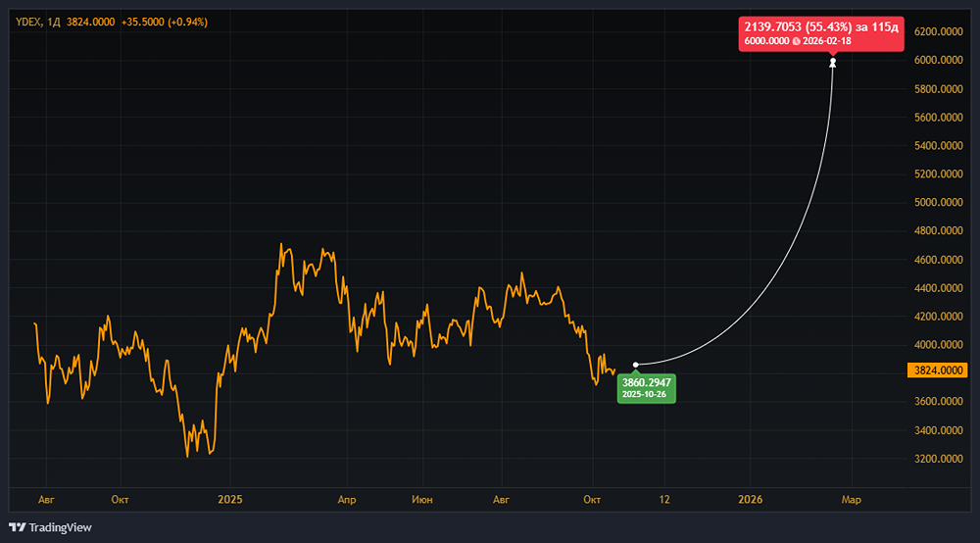Click the 5200.0000 price axis label
Viewport: 980px width, 543px height.
(x=938, y=173)
